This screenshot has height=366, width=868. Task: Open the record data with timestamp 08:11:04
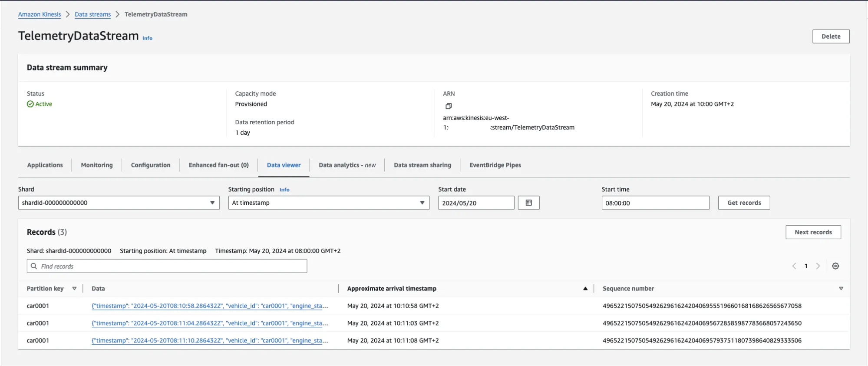click(x=210, y=323)
